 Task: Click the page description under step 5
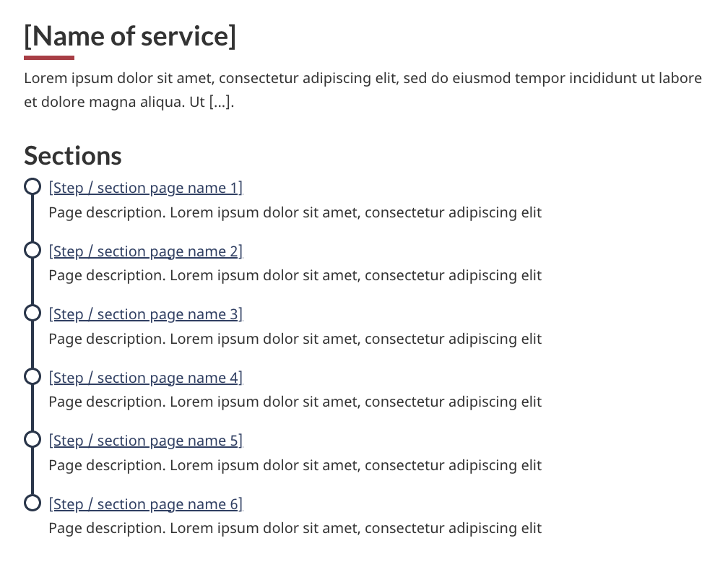click(x=295, y=465)
